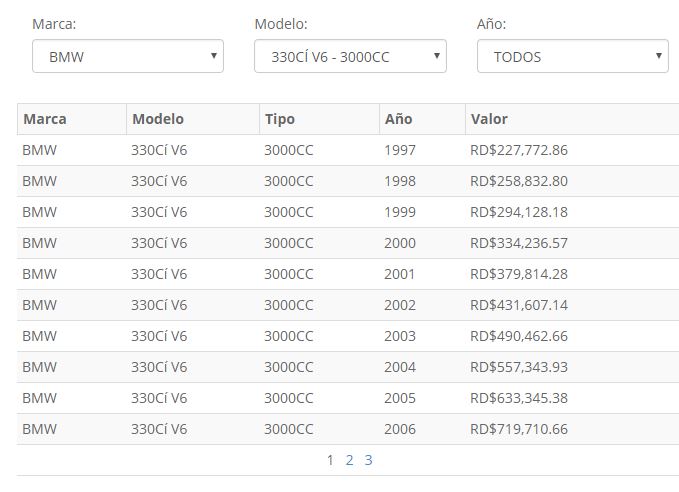Click the Tipo column header

pyautogui.click(x=280, y=119)
